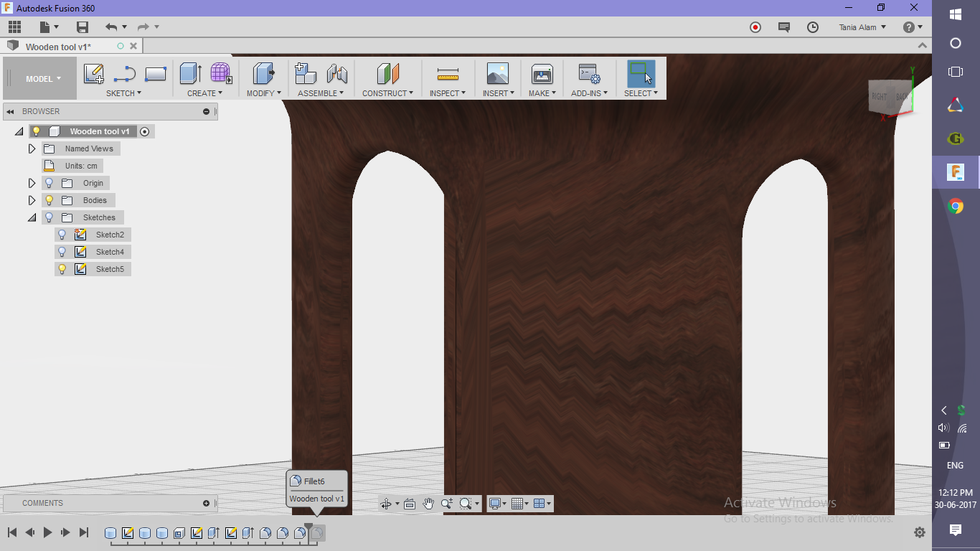The height and width of the screenshot is (551, 980).
Task: Redo the last undone action
Action: [143, 27]
